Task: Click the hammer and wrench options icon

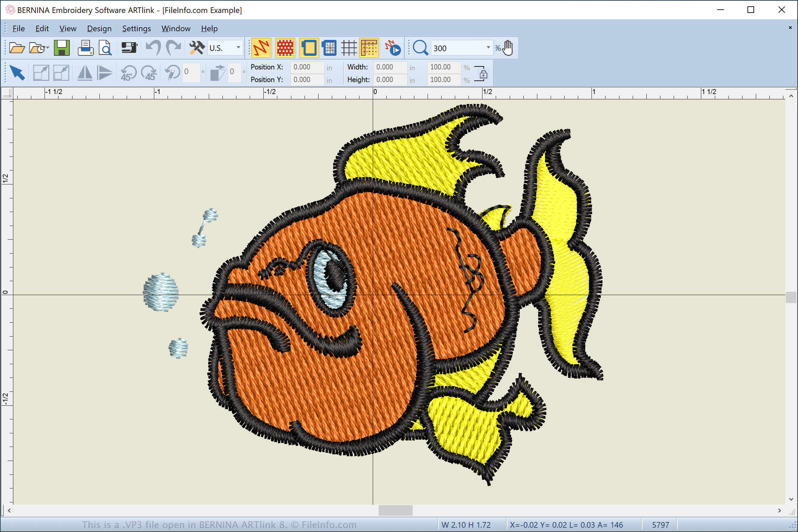Action: pos(197,48)
